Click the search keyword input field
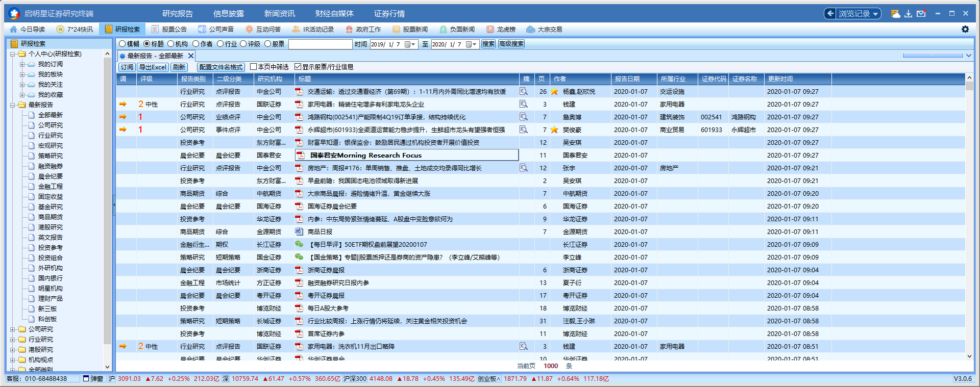The image size is (980, 387). [x=321, y=44]
